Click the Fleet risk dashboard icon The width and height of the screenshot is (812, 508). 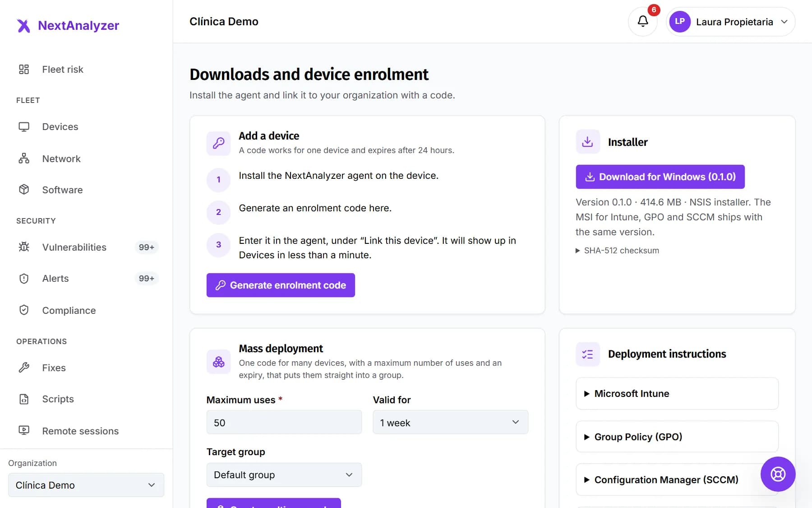click(24, 69)
